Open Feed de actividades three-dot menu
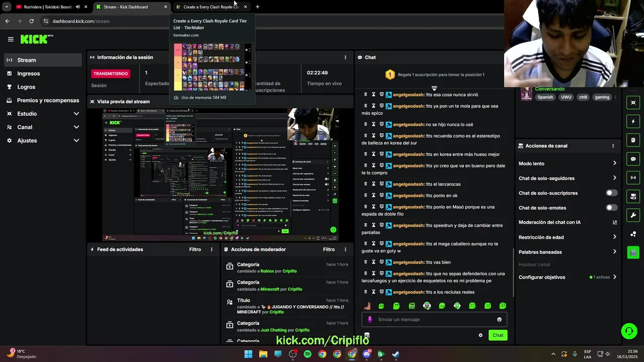This screenshot has width=644, height=362. [211, 249]
